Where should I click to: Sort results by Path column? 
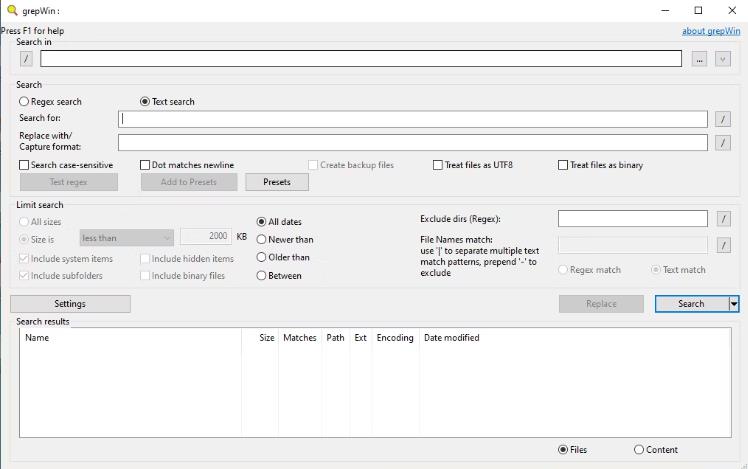coord(335,338)
